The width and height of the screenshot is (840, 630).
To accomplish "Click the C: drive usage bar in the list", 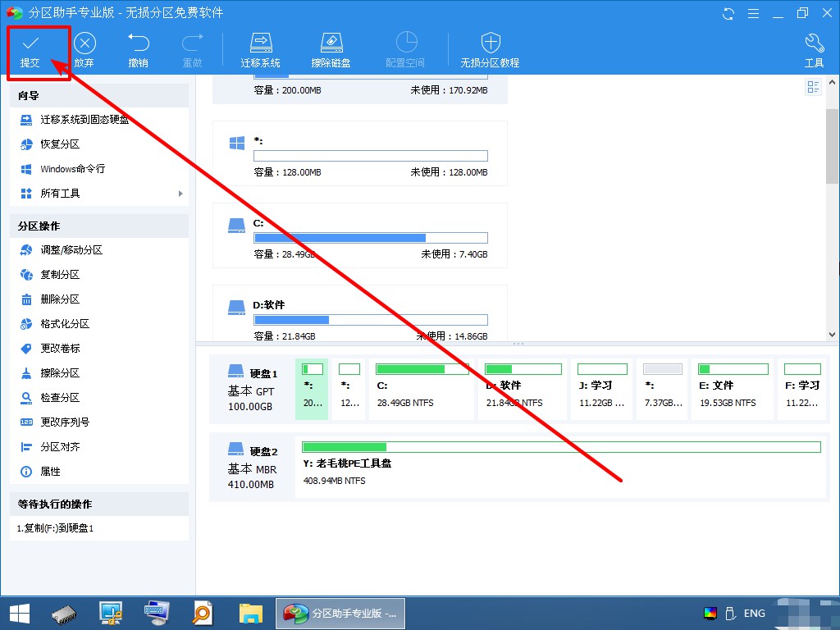I will tap(371, 238).
